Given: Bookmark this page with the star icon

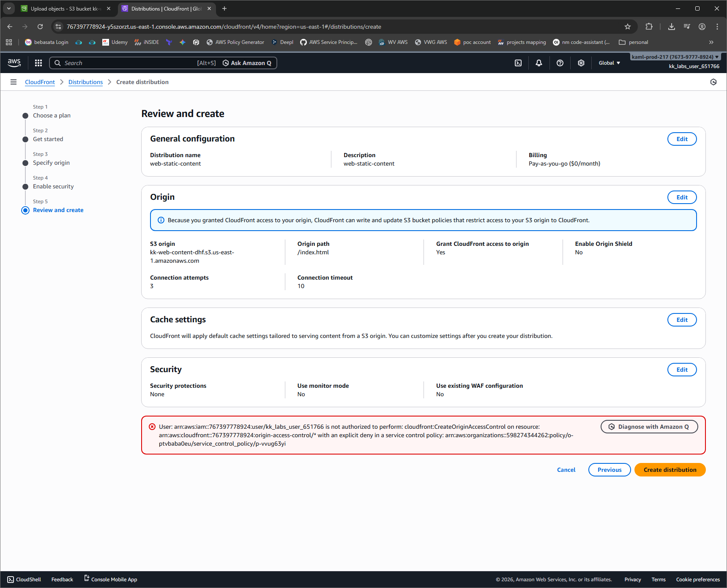Looking at the screenshot, I should coord(628,27).
